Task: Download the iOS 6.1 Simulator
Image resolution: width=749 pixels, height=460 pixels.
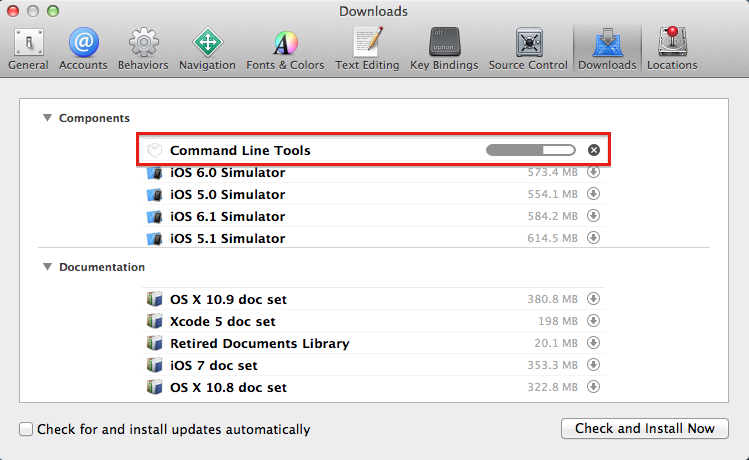Action: (593, 215)
